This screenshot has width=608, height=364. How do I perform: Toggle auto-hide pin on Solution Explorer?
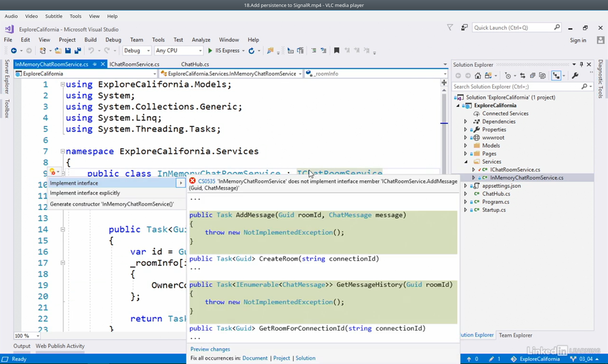(581, 64)
